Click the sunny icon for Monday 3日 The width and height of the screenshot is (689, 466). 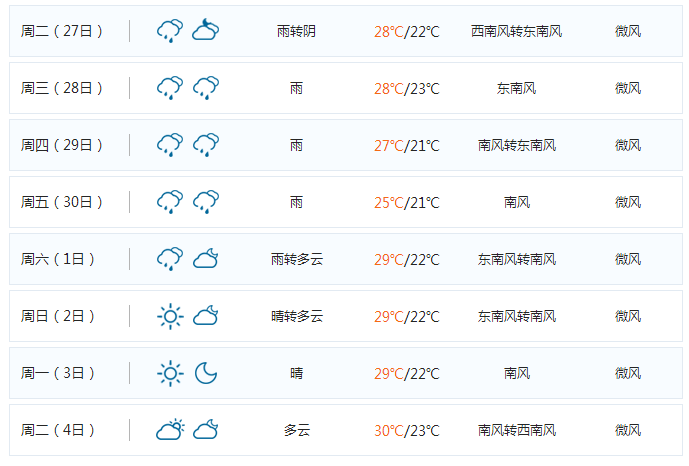pos(170,373)
